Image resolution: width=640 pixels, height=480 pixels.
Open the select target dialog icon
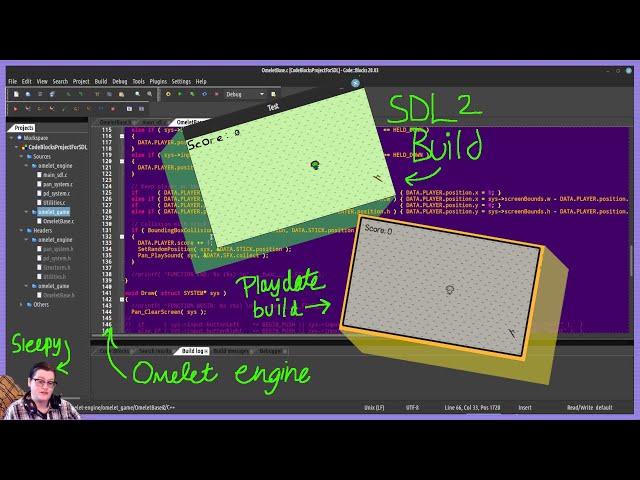273,94
